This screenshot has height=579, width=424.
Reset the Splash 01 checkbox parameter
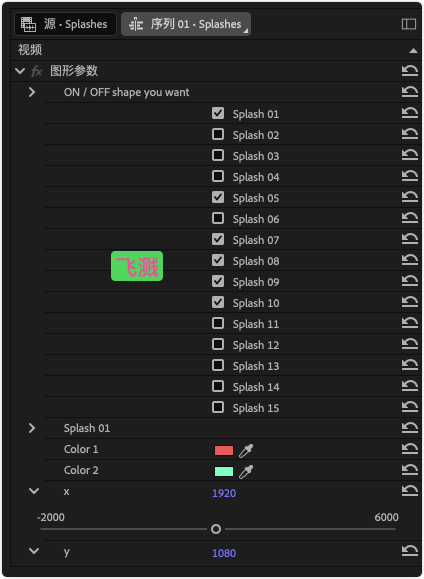pos(410,113)
